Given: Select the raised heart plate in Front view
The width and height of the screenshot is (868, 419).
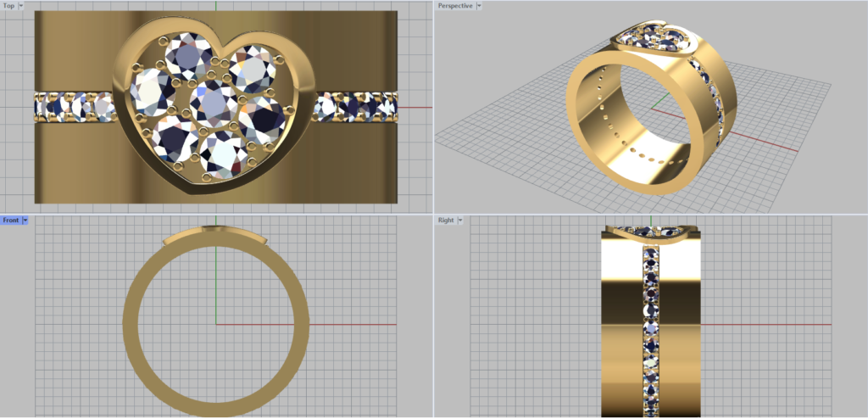Looking at the screenshot, I should click(x=216, y=234).
